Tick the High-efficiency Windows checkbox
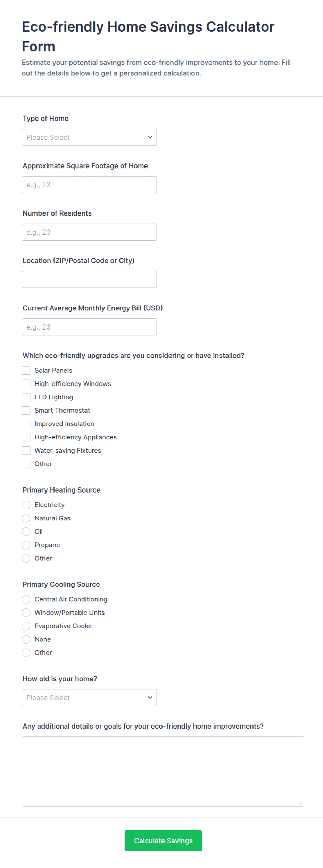This screenshot has height=868, width=323. pyautogui.click(x=26, y=384)
